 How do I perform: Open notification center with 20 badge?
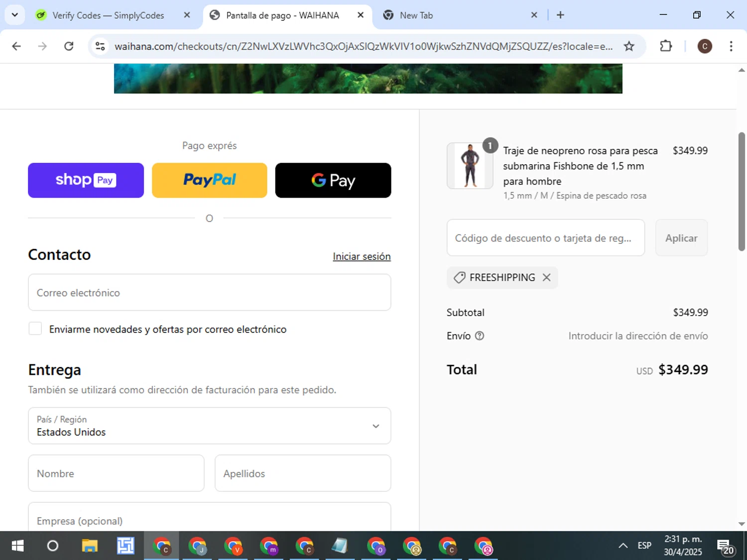(726, 547)
